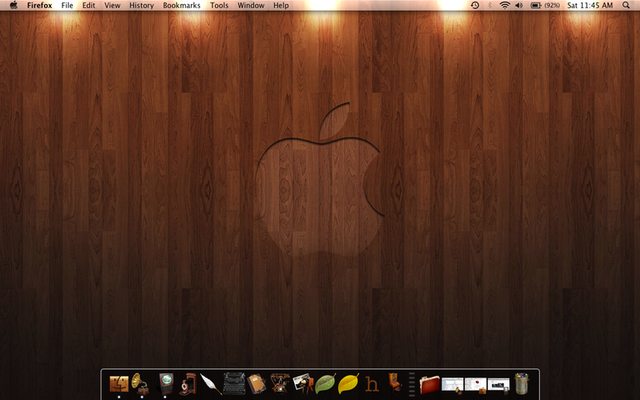Click the dimmed Bluetooth status icon
This screenshot has height=400, width=640.
490,5
